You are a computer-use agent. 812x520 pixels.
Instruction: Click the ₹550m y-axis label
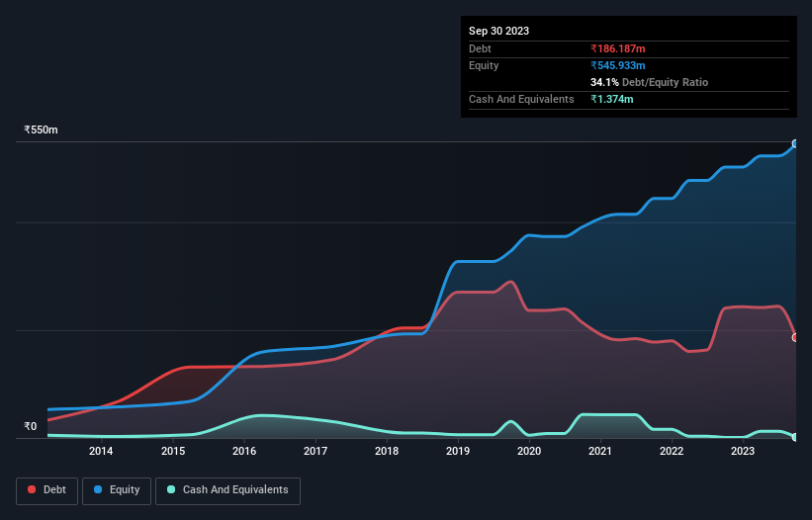coord(41,130)
